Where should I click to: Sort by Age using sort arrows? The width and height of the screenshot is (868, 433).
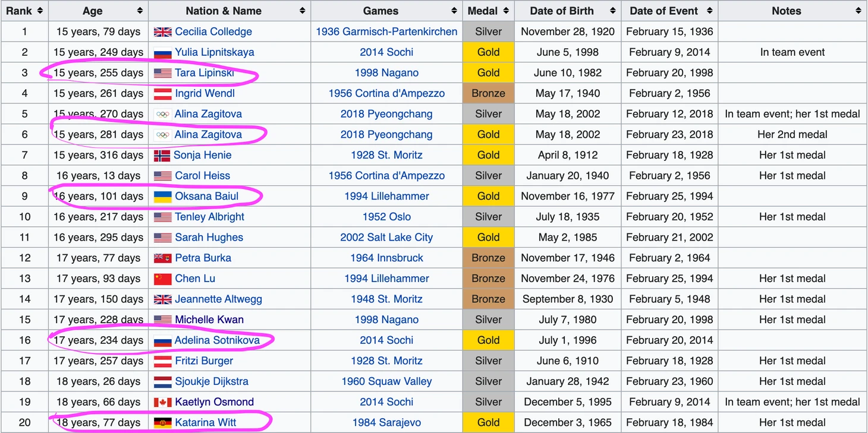pos(140,11)
